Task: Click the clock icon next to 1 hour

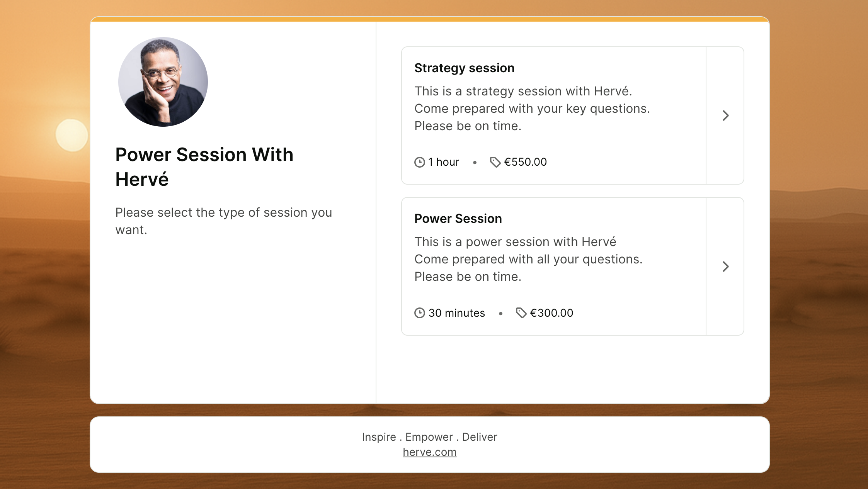Action: pyautogui.click(x=420, y=162)
